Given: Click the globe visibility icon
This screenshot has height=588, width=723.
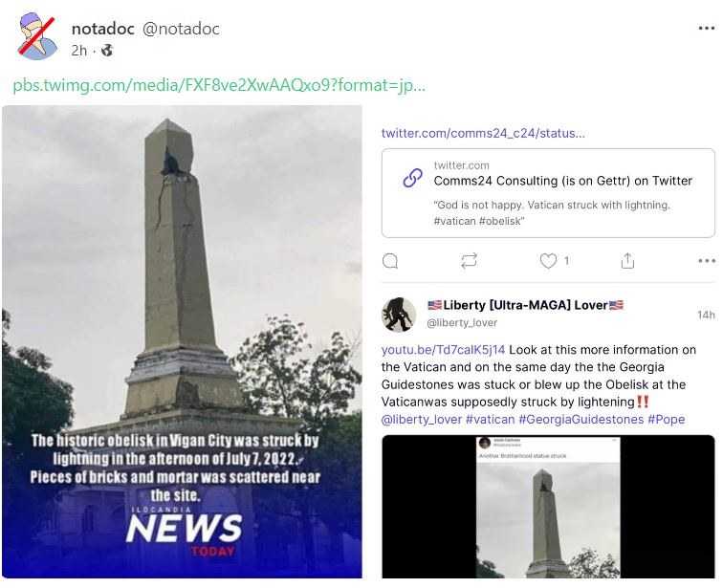Looking at the screenshot, I should 107,51.
